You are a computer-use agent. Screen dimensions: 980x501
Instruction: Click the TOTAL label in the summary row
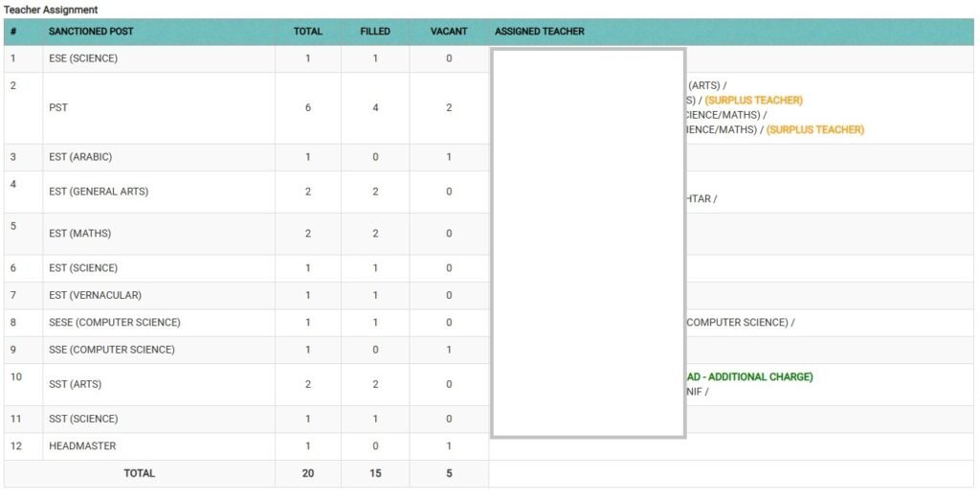pos(140,473)
